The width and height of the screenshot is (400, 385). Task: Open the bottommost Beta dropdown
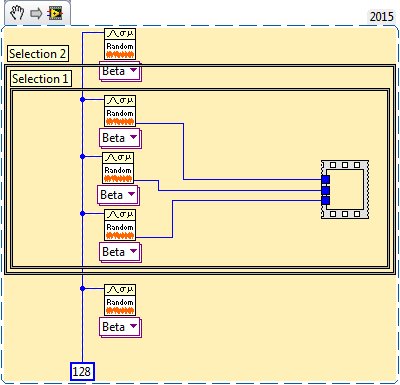click(x=120, y=327)
